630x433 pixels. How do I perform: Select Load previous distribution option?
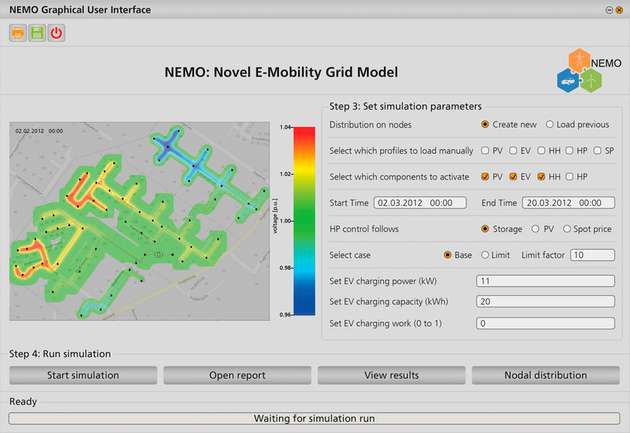[x=550, y=125]
